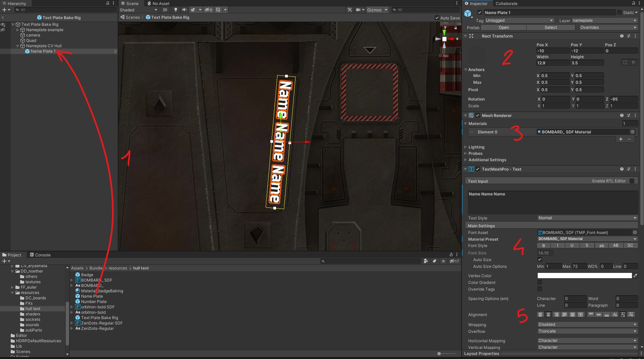Open the Layer nameplate dropdown

click(x=604, y=20)
